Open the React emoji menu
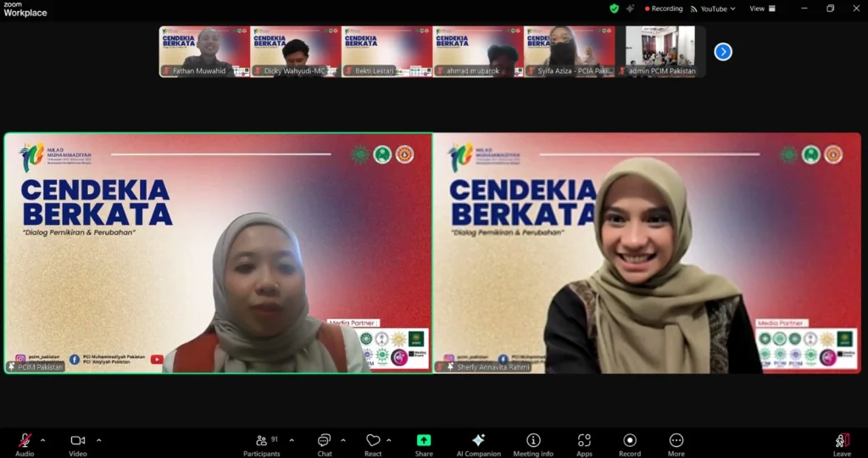868x458 pixels. click(373, 444)
